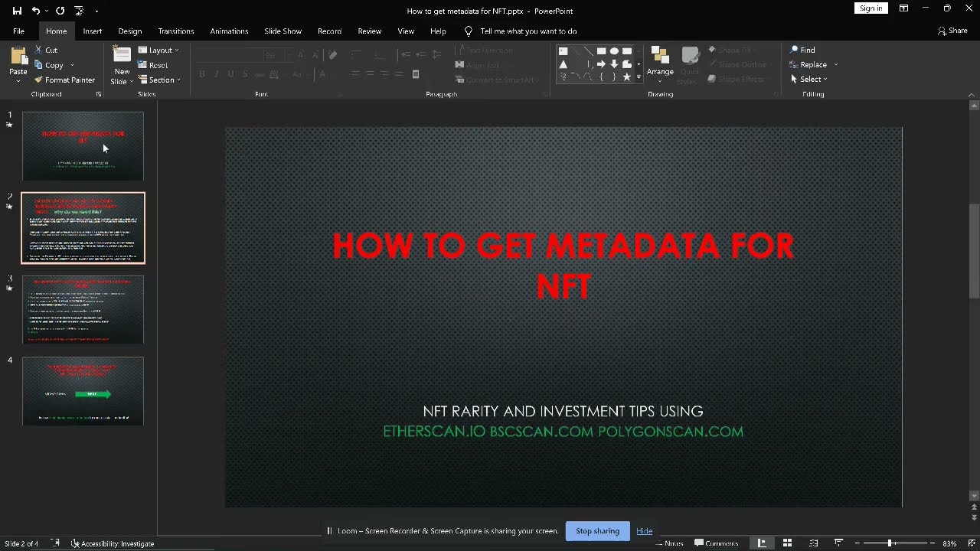Open the Animations tab
This screenshot has height=551, width=980.
[229, 31]
